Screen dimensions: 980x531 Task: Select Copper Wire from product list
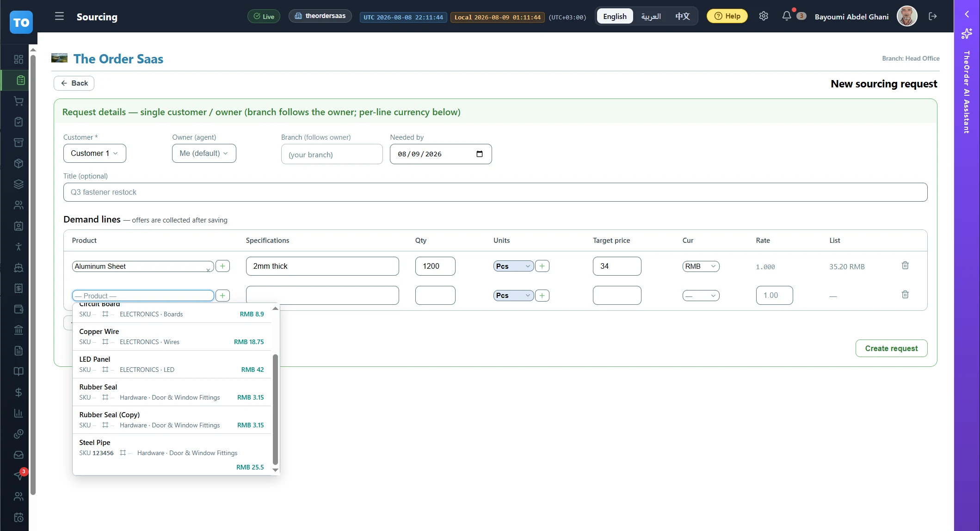(172, 336)
